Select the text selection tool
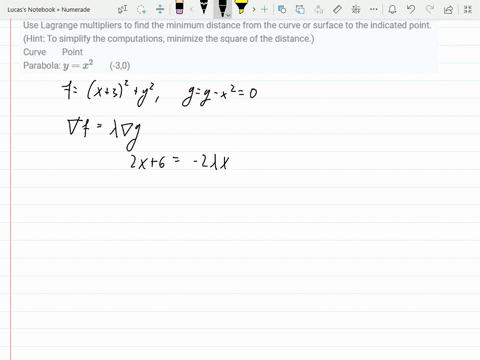The width and height of the screenshot is (480, 360). (x=122, y=9)
